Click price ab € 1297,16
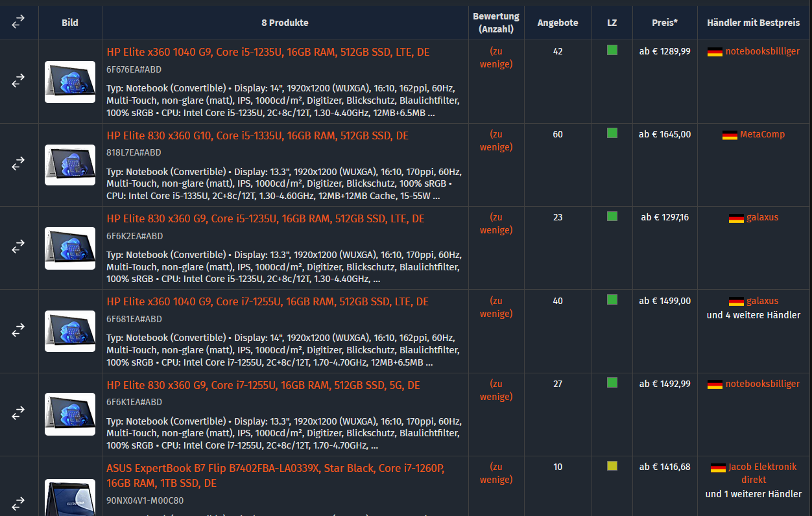Viewport: 812px width, 516px height. click(665, 217)
